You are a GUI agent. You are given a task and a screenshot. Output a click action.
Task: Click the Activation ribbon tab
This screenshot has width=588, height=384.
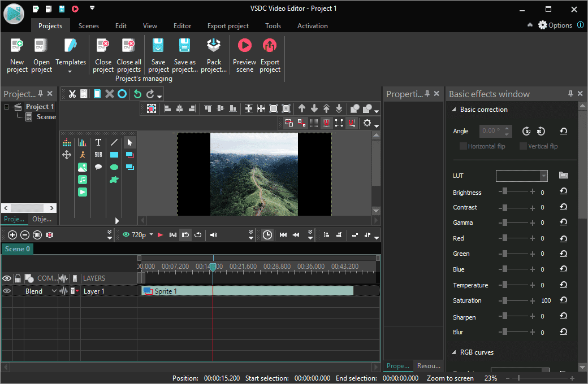[312, 26]
